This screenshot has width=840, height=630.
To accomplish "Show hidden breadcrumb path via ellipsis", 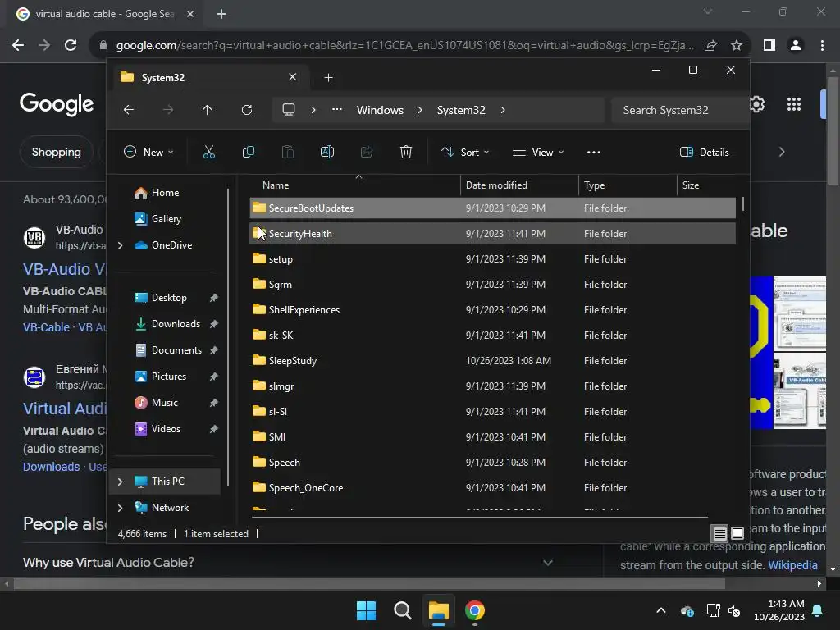I will [x=337, y=109].
